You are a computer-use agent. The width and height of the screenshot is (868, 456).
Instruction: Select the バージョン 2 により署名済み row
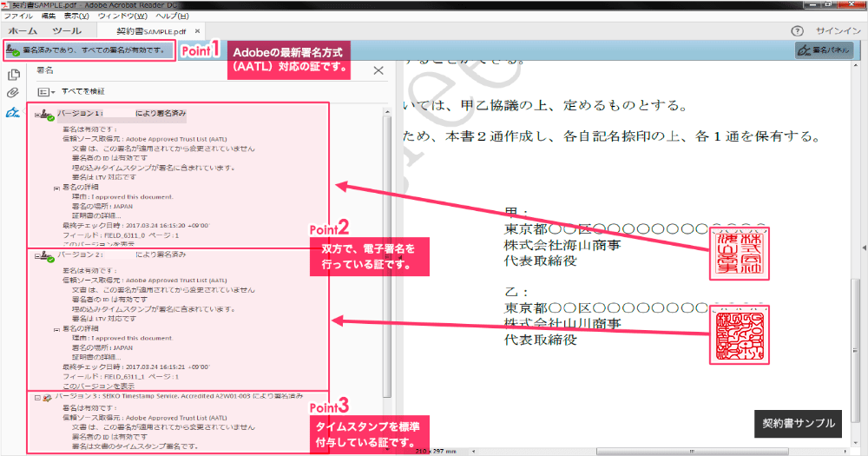[122, 254]
